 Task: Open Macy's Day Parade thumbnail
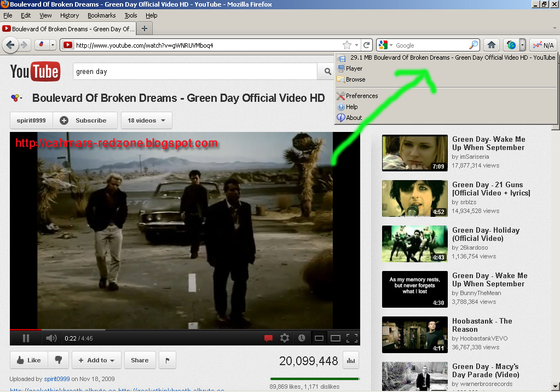pos(414,376)
